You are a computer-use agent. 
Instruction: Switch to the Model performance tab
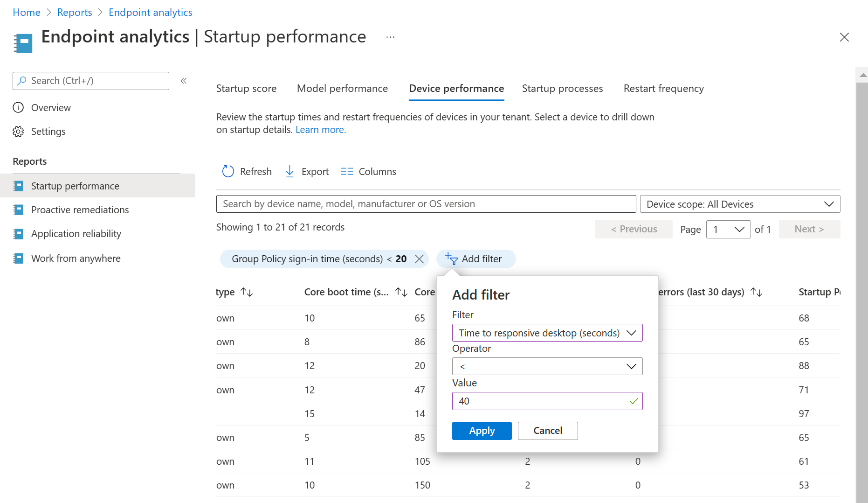[x=343, y=88]
